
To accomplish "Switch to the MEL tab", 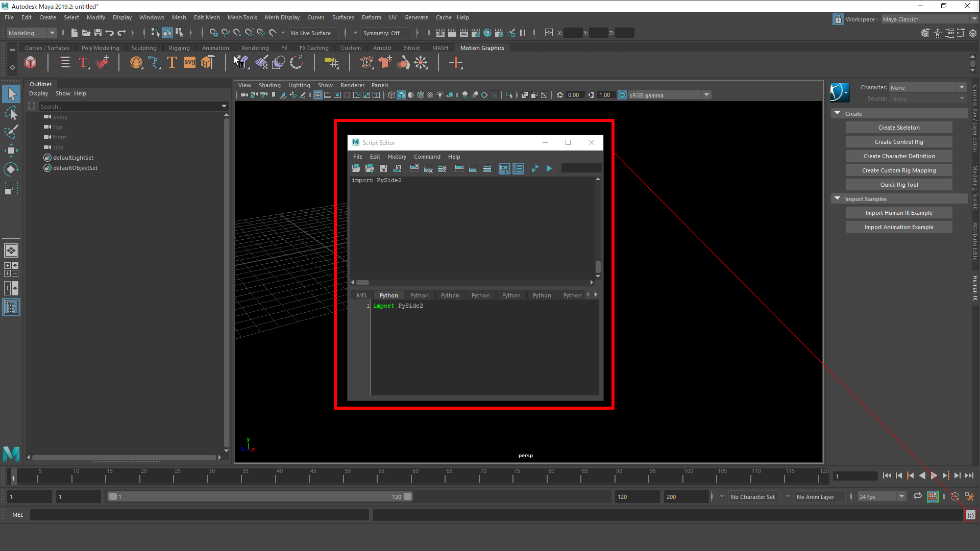I will coord(362,295).
